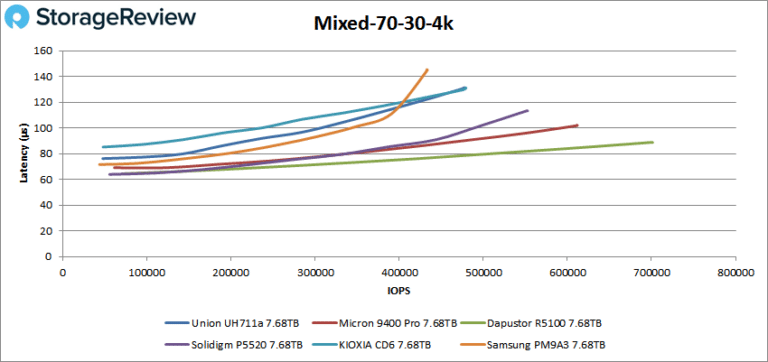Click the 300000 label on IOPS axis
The width and height of the screenshot is (768, 362).
click(315, 274)
